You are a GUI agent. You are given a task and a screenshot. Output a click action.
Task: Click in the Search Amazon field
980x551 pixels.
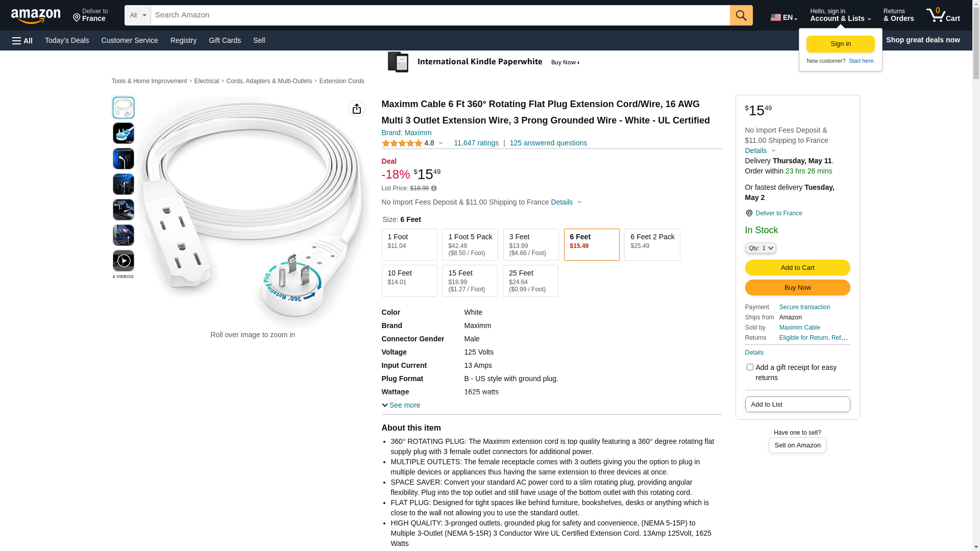(x=440, y=15)
